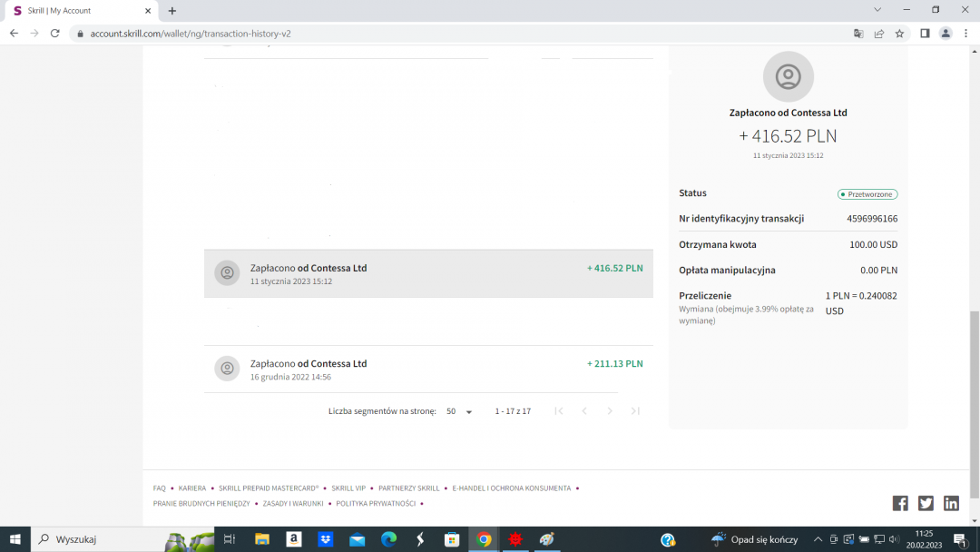The width and height of the screenshot is (980, 552).
Task: Open the Chrome three-dot menu
Action: 965,34
